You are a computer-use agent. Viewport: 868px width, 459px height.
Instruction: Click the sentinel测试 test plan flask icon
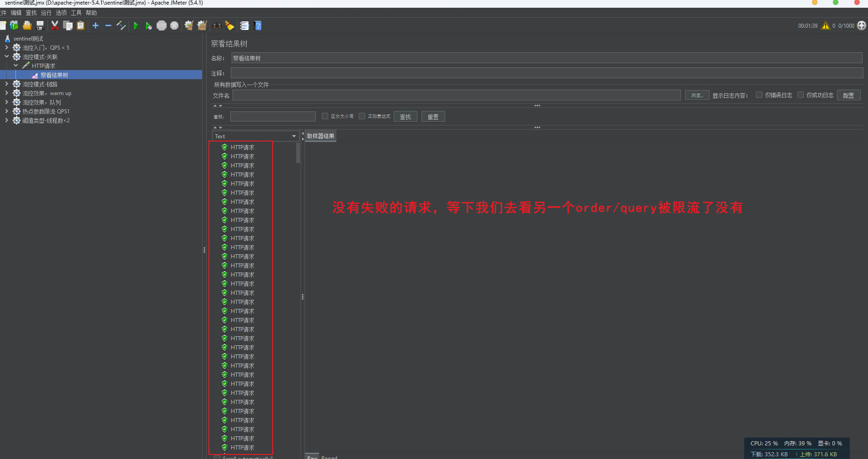(7, 39)
